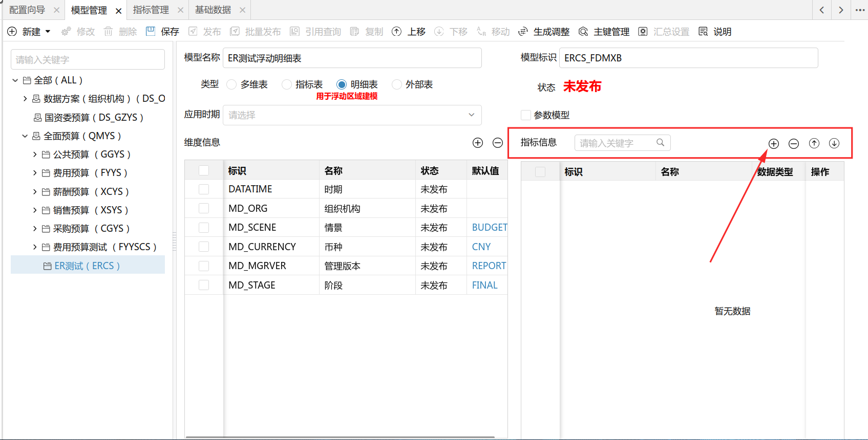868x440 pixels.
Task: Check the DATATIME row checkbox
Action: (204, 189)
